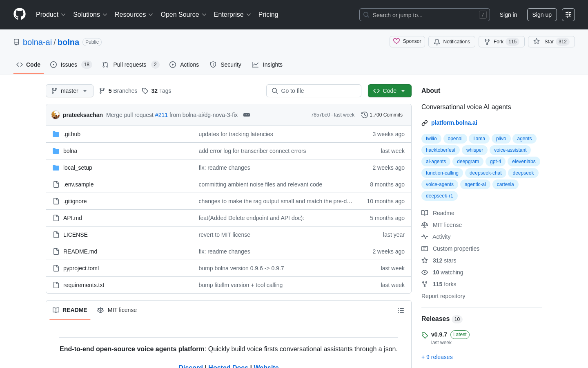Open the green Code dropdown button
The width and height of the screenshot is (588, 368).
tap(390, 91)
